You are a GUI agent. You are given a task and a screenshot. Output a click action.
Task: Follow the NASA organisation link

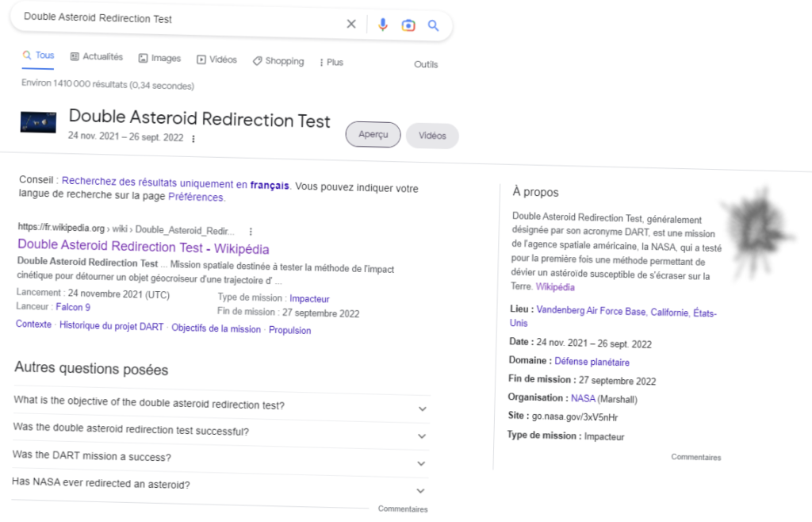[x=583, y=398]
